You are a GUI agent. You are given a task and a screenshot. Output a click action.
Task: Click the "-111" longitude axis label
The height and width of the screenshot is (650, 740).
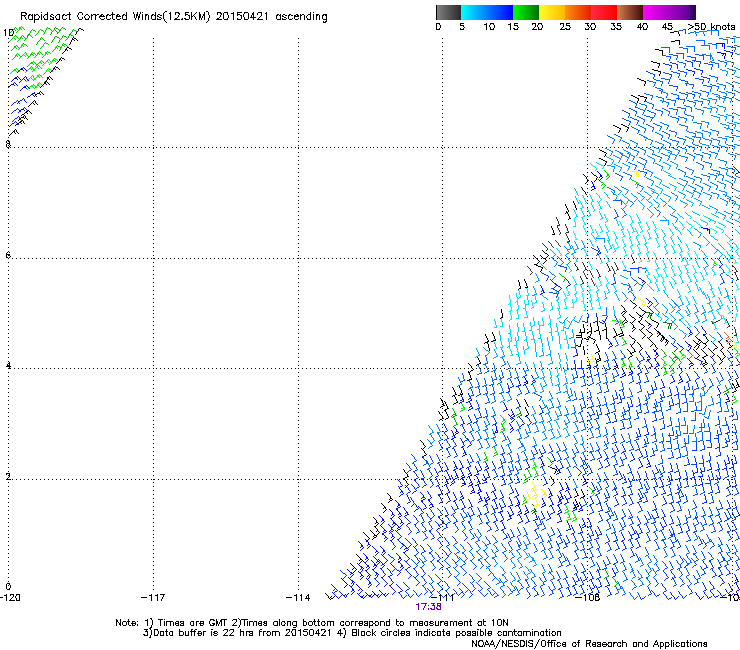(443, 598)
